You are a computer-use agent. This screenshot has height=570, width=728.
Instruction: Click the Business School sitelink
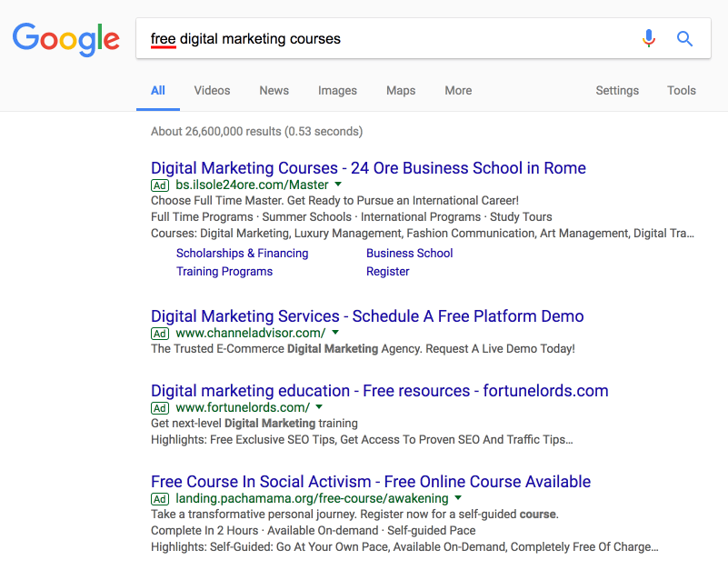coord(409,254)
